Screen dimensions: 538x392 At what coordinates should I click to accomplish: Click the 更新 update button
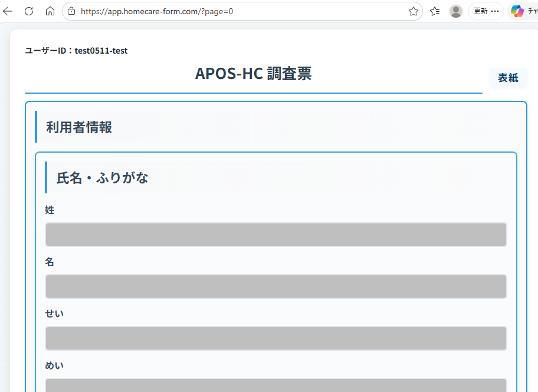[x=486, y=11]
